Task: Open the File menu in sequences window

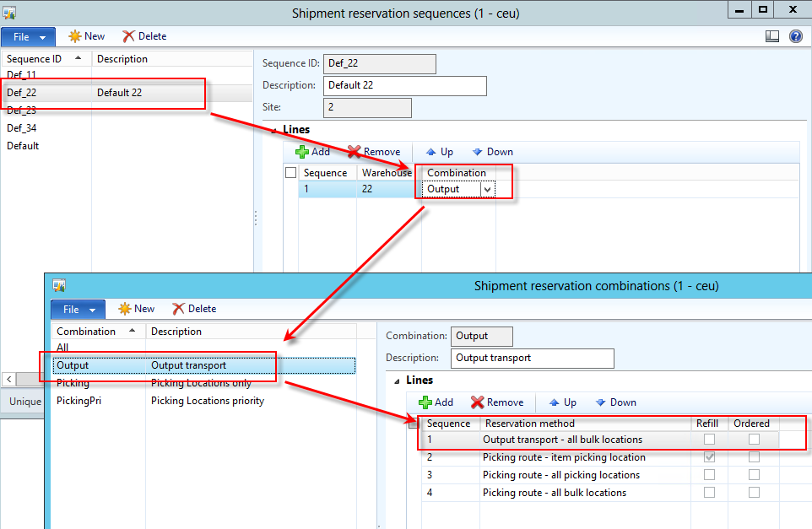Action: [x=28, y=37]
